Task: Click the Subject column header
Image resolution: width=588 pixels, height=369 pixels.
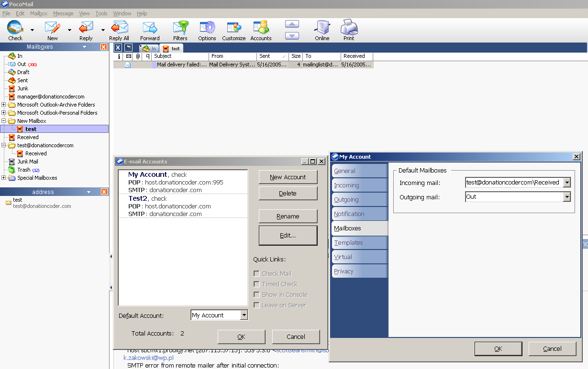Action: click(181, 56)
